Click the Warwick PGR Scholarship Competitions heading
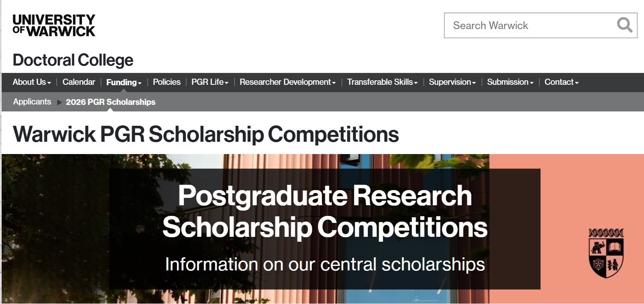 206,134
